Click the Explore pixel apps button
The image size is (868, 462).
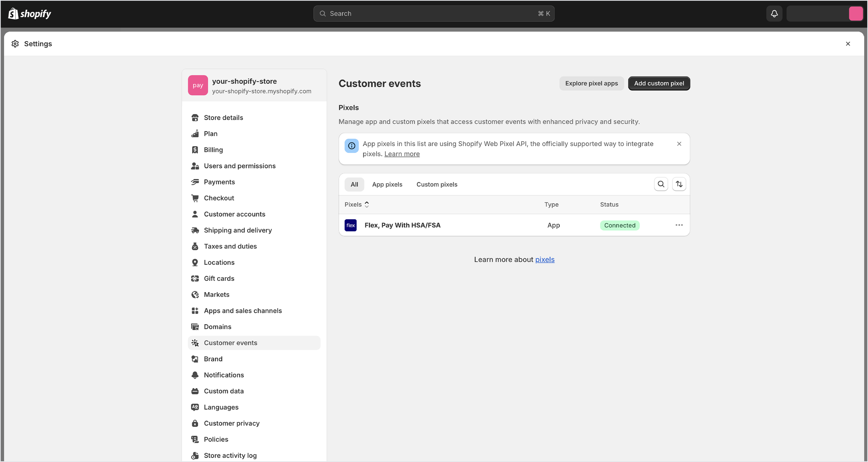[x=591, y=83]
